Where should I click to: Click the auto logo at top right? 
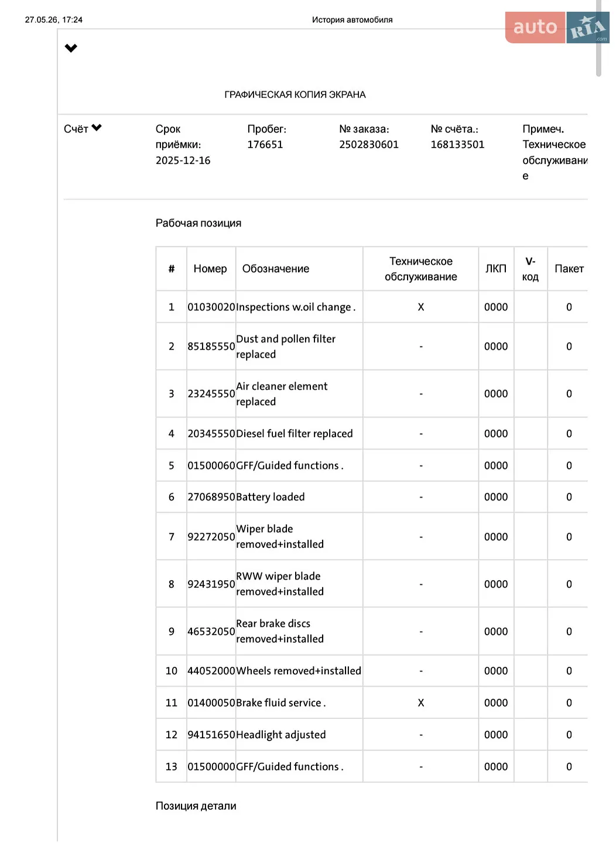[535, 28]
